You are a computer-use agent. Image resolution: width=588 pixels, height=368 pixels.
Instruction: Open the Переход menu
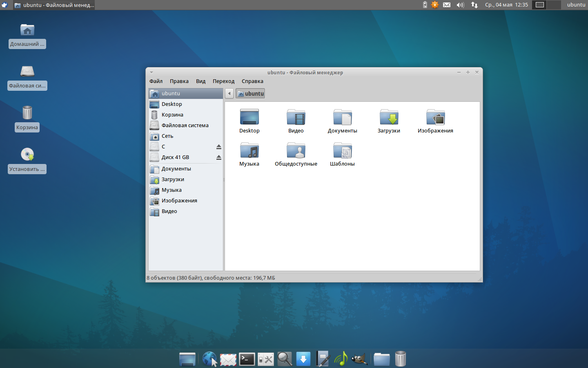point(223,81)
